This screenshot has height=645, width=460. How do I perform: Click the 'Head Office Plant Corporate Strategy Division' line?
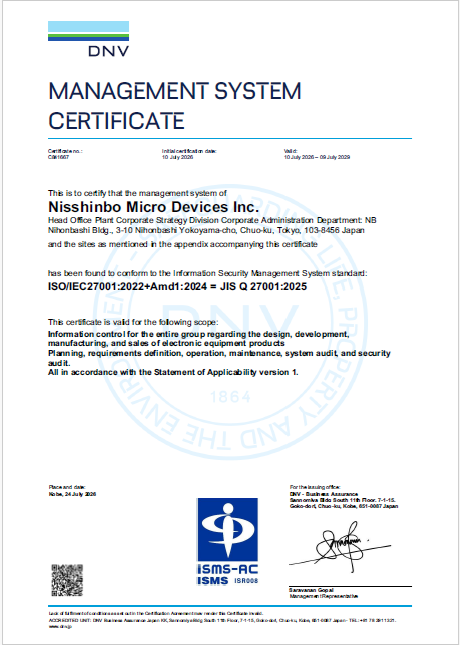[212, 220]
